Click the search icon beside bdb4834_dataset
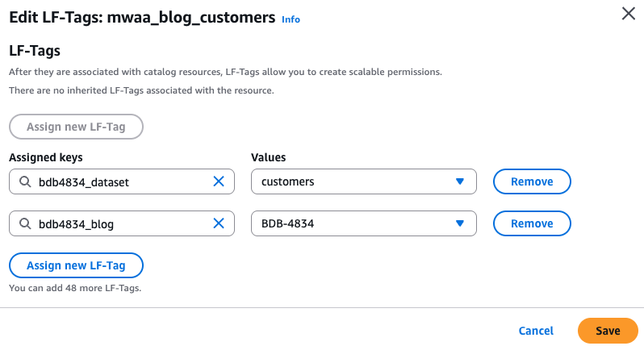Viewport: 644px width, 346px height. pyautogui.click(x=25, y=181)
